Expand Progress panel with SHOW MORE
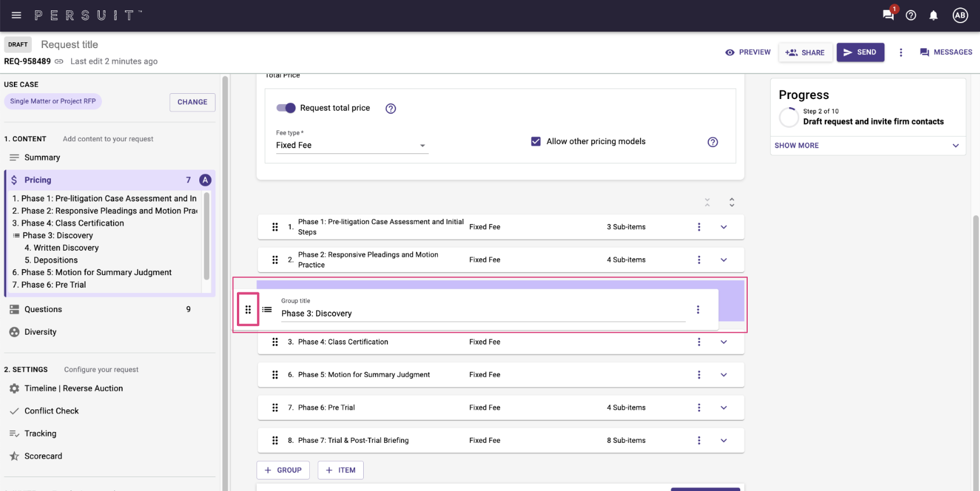 868,145
